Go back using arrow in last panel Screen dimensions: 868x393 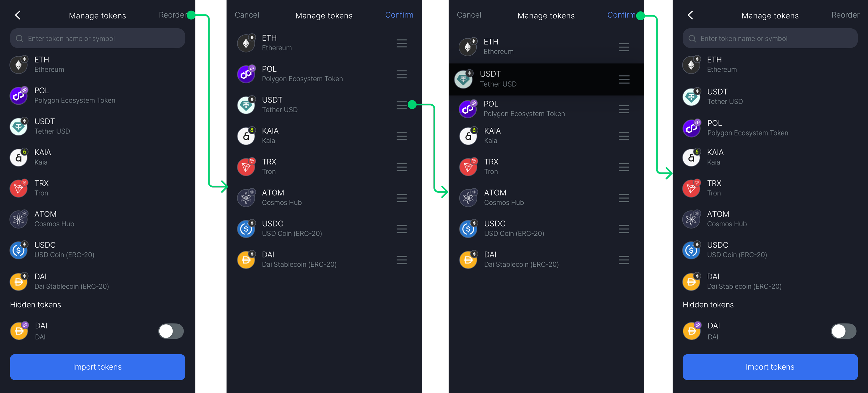coord(690,15)
